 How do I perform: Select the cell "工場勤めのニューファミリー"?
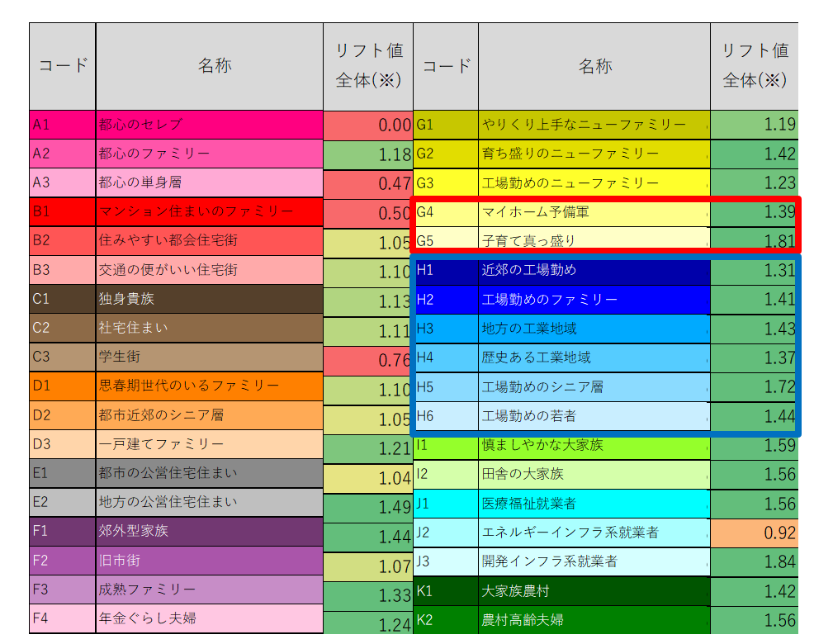coord(594,182)
